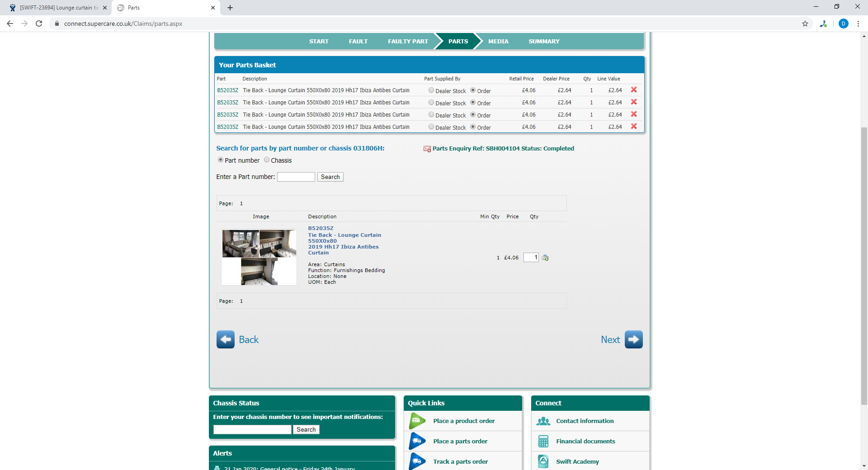Click first basket part number B52035Z
This screenshot has width=868, height=470.
coord(227,90)
